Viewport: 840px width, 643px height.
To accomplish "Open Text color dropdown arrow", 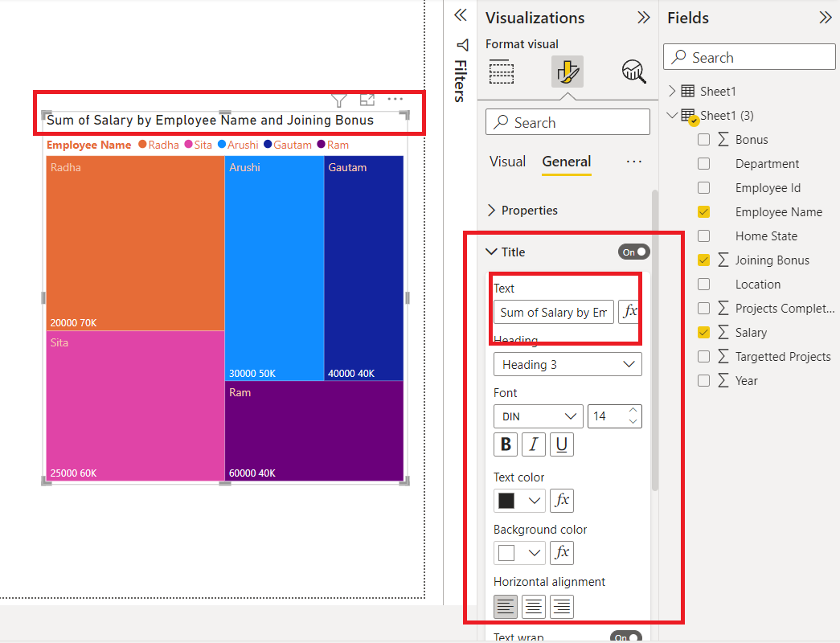I will pos(534,501).
